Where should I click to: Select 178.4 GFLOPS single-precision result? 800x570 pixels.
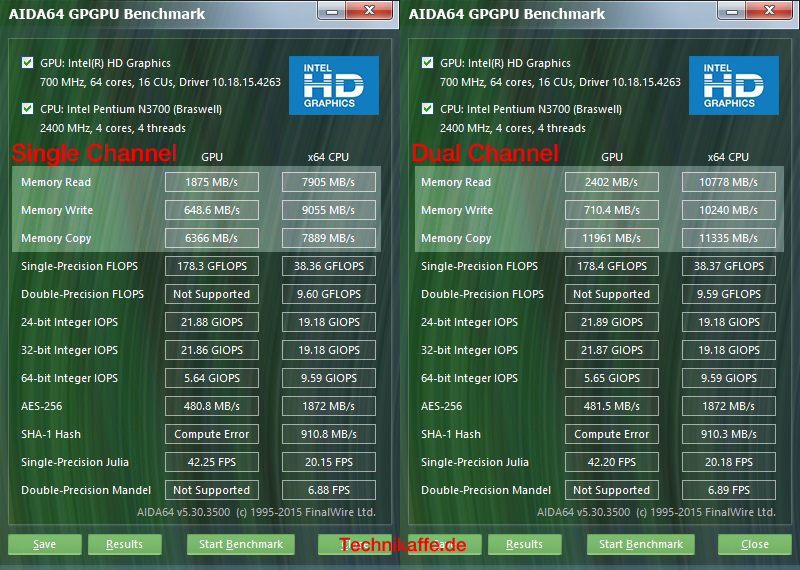click(x=612, y=266)
